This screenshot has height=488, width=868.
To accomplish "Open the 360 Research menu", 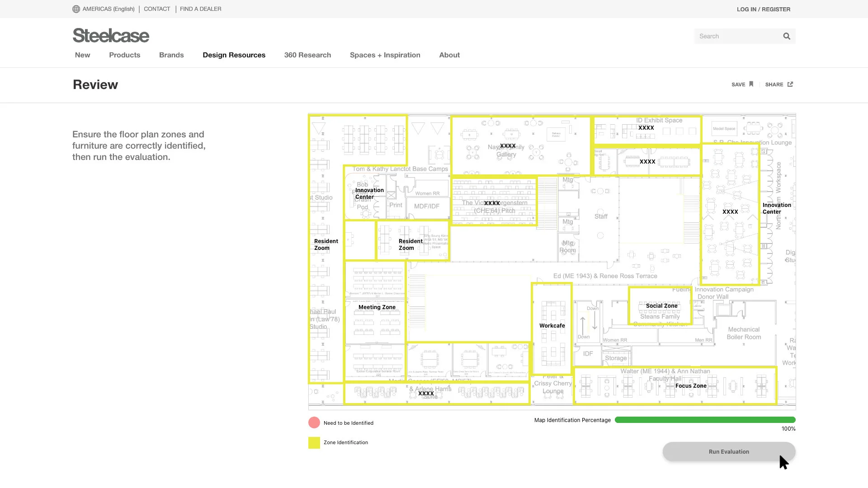I will click(307, 55).
